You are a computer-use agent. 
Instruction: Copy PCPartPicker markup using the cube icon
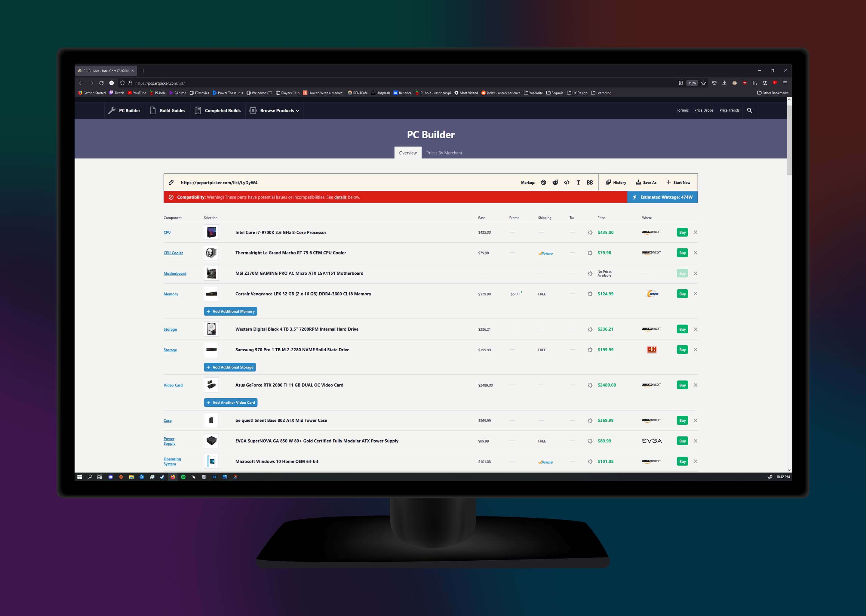(543, 183)
